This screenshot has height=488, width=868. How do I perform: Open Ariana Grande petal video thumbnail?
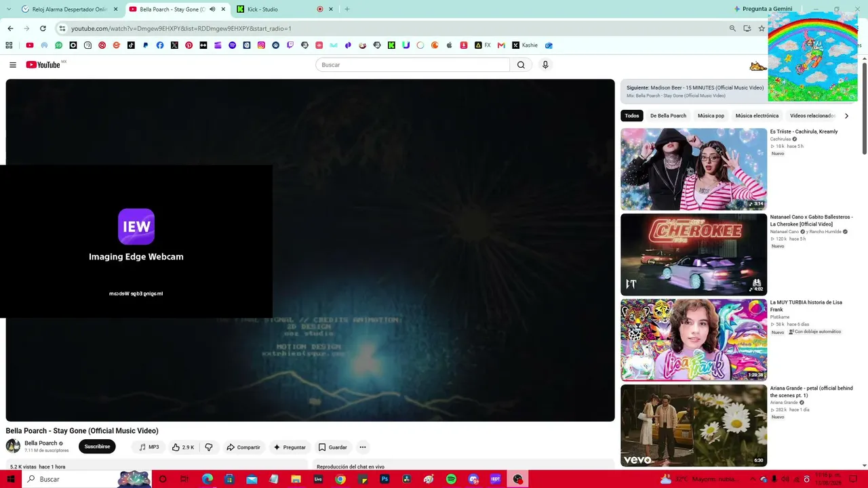click(694, 426)
